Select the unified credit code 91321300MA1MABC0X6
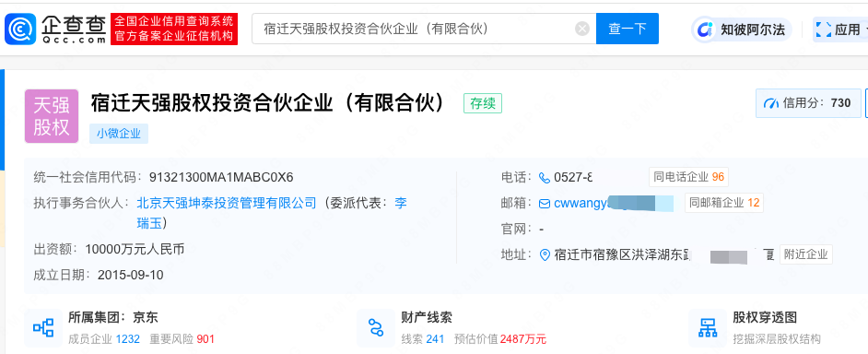The height and width of the screenshot is (354, 868). point(221,177)
